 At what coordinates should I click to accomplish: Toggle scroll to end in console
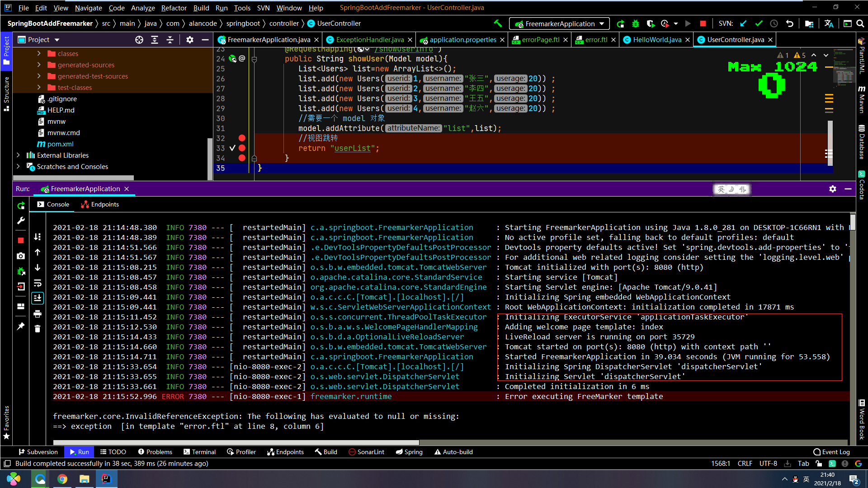coord(38,298)
